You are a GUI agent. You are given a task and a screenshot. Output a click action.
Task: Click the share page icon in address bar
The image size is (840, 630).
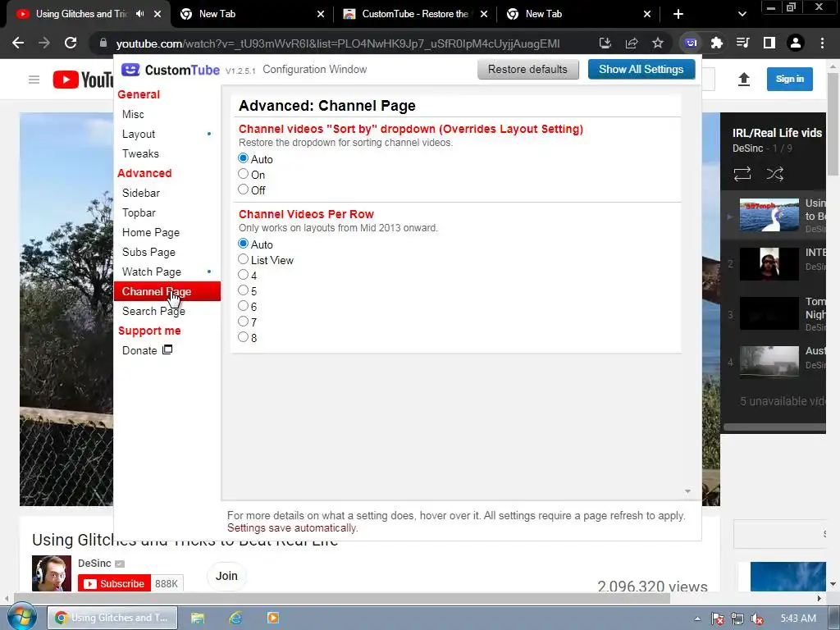pos(632,43)
